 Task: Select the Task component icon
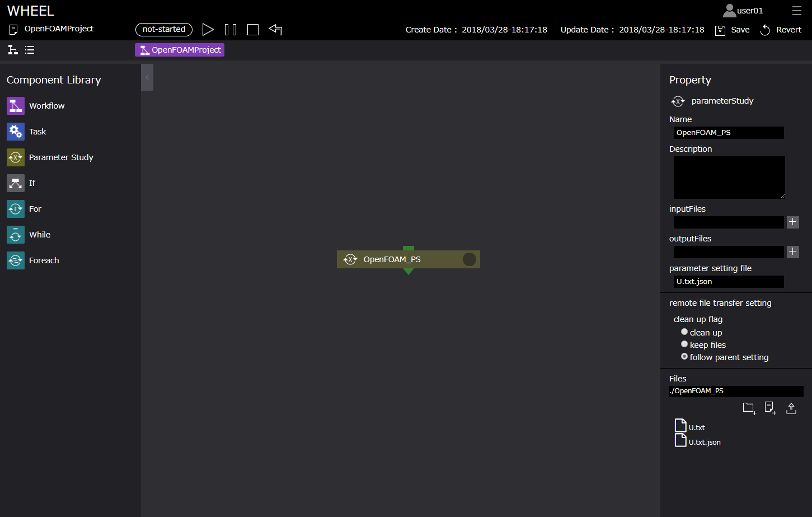[16, 132]
